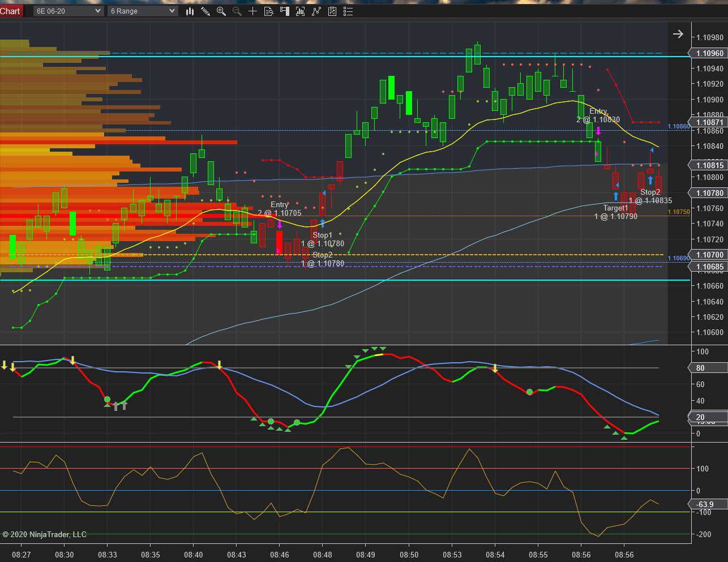Click the 'Stop1 1 @ 1.10780' label

coord(323,239)
